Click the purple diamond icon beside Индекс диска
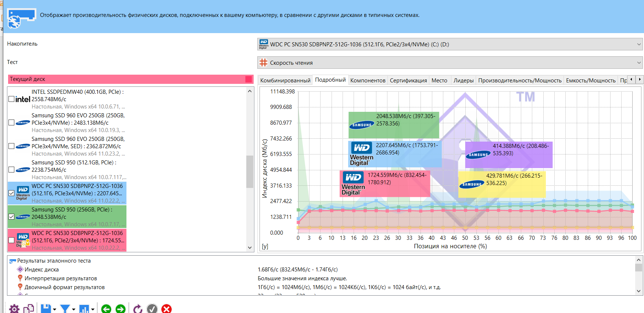This screenshot has height=313, width=644. coord(20,269)
